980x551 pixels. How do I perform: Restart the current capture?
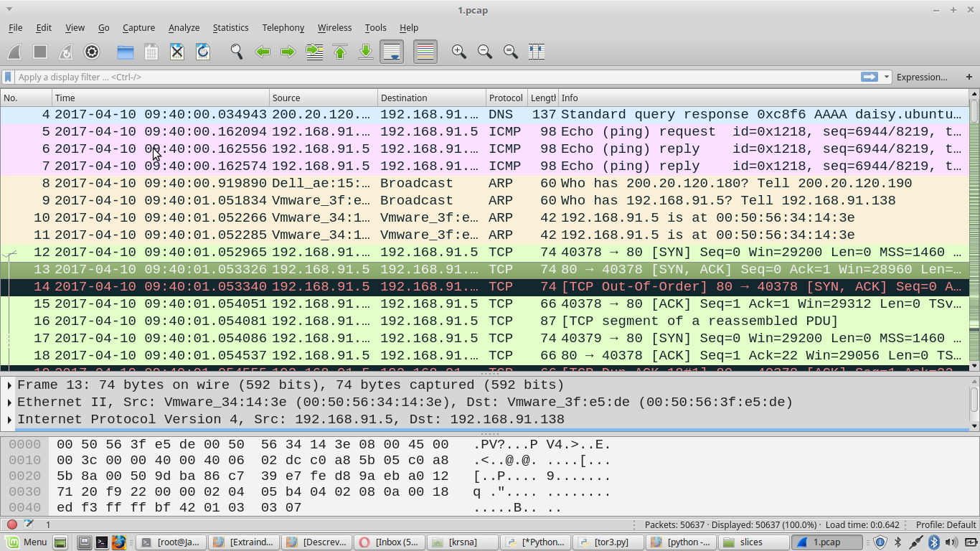pyautogui.click(x=65, y=51)
